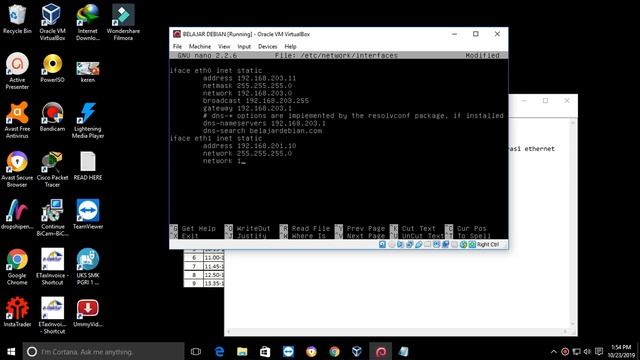Select TeamViewer desktop shortcut
640x360 pixels.
[x=88, y=215]
